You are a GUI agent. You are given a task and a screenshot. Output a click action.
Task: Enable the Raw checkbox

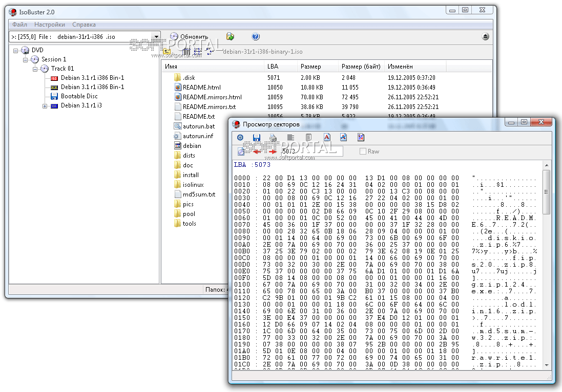[x=363, y=151]
